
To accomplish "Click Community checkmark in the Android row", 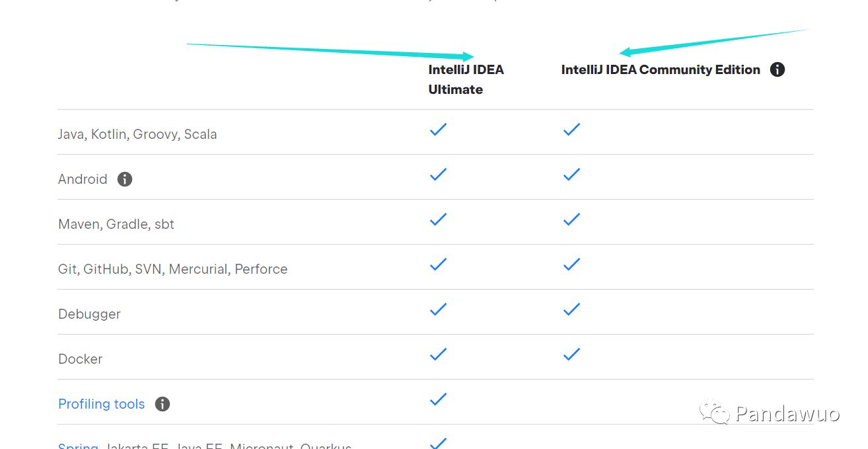I will [x=571, y=175].
